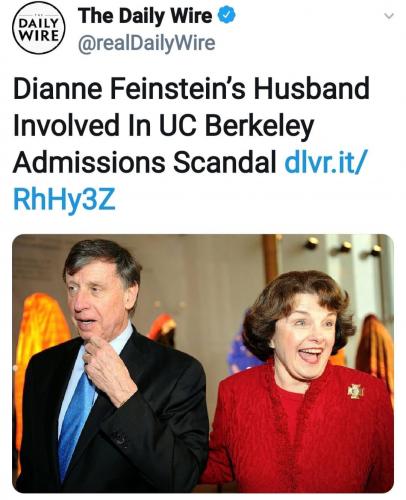Click the word WIRE inside the avatar logo

pyautogui.click(x=39, y=36)
